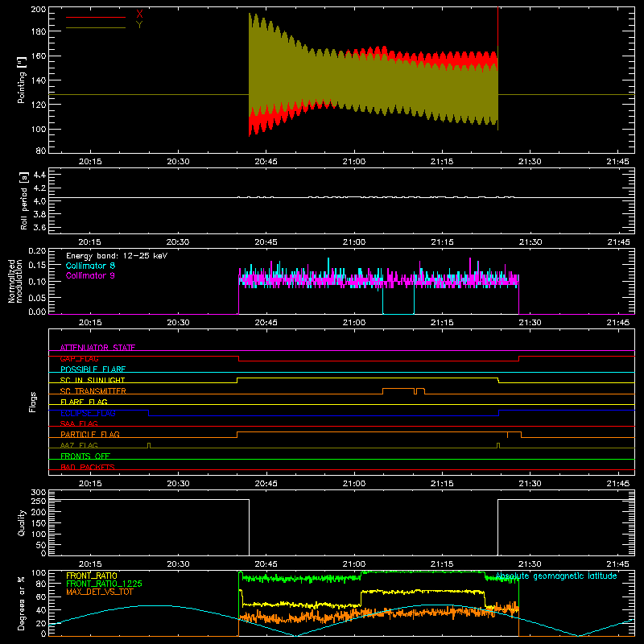The height and width of the screenshot is (644, 644).
Task: Select the FLARE_FLAG flag label
Action: [x=84, y=402]
